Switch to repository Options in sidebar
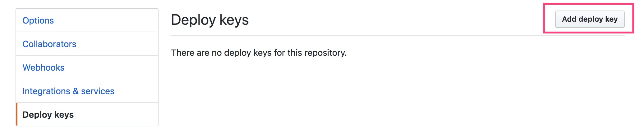 point(38,20)
